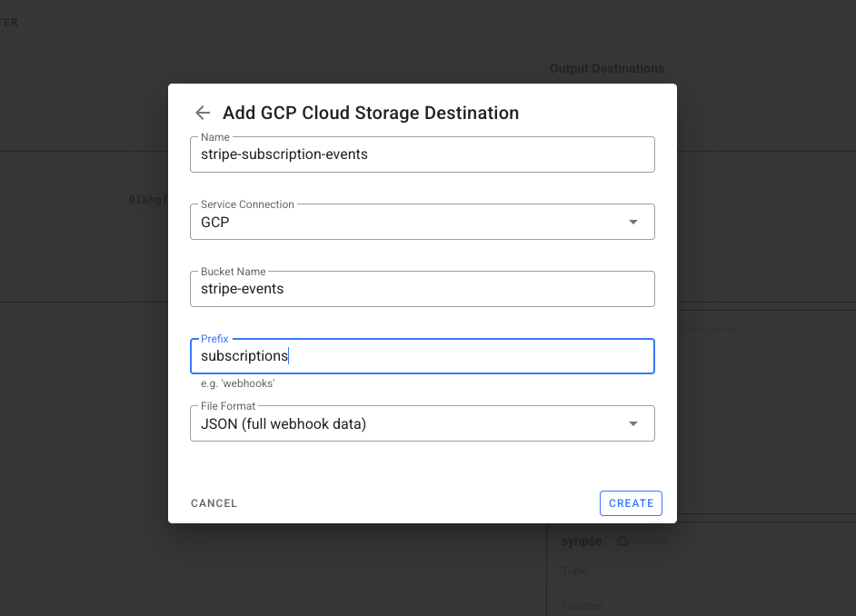The width and height of the screenshot is (856, 616).
Task: Click the webhook ID starting with 01khgf
Action: pos(148,199)
